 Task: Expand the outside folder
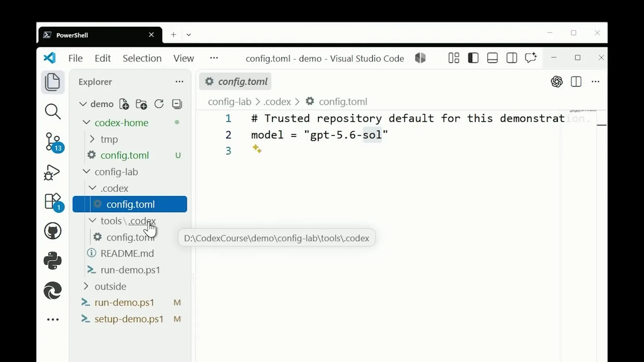pyautogui.click(x=86, y=286)
